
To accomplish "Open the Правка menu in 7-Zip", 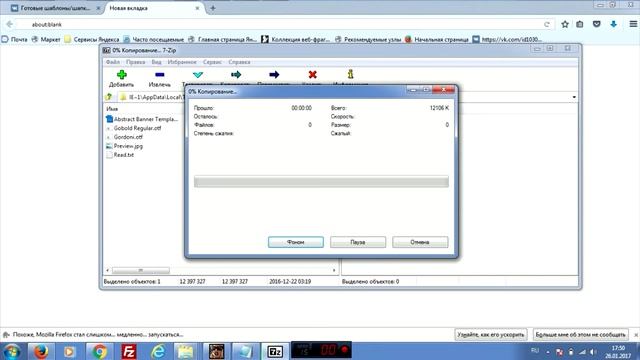I will (136, 62).
